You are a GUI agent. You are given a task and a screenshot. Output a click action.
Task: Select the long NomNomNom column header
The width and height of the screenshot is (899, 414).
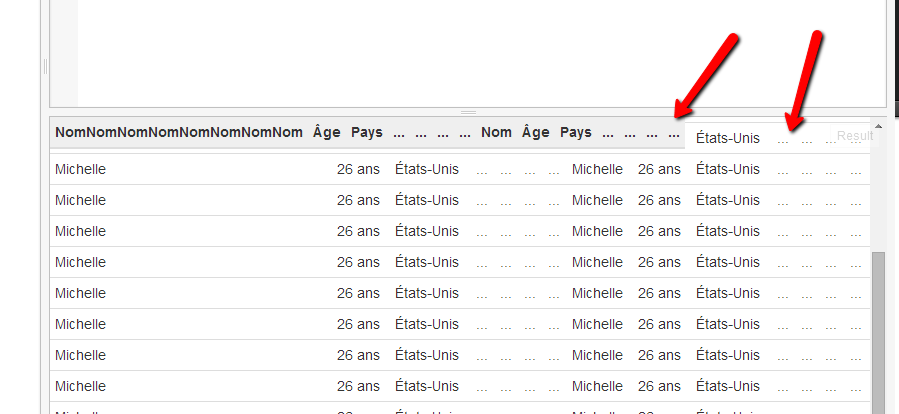point(179,132)
